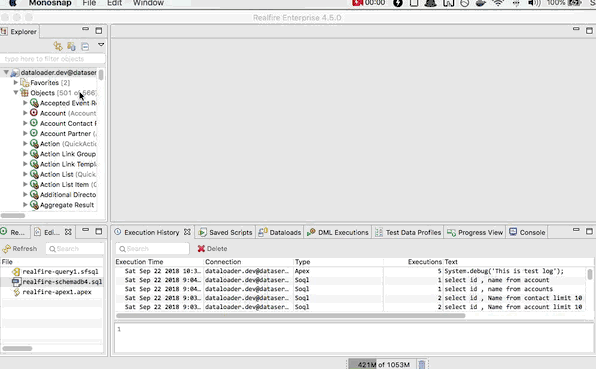The image size is (596, 369).
Task: Click Wi-Fi icon in menu bar
Action: [498, 3]
